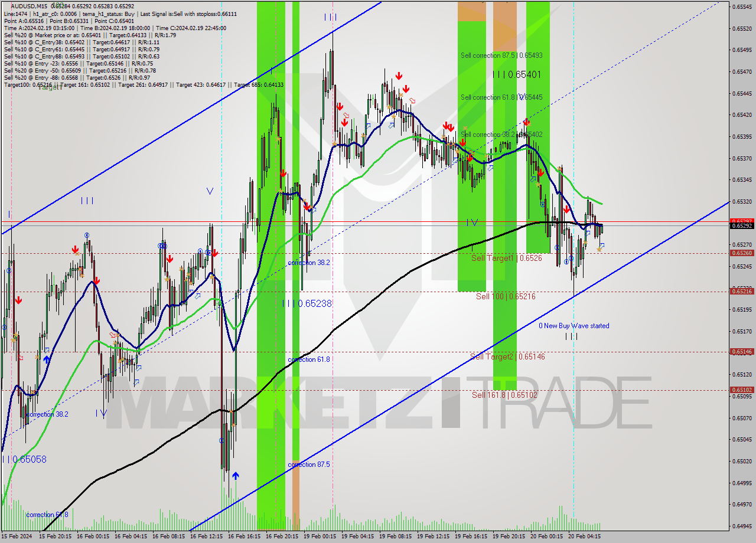Click the '16 Feb 00:15' time axis label
Viewport: 756px width, 543px height.
[93, 537]
